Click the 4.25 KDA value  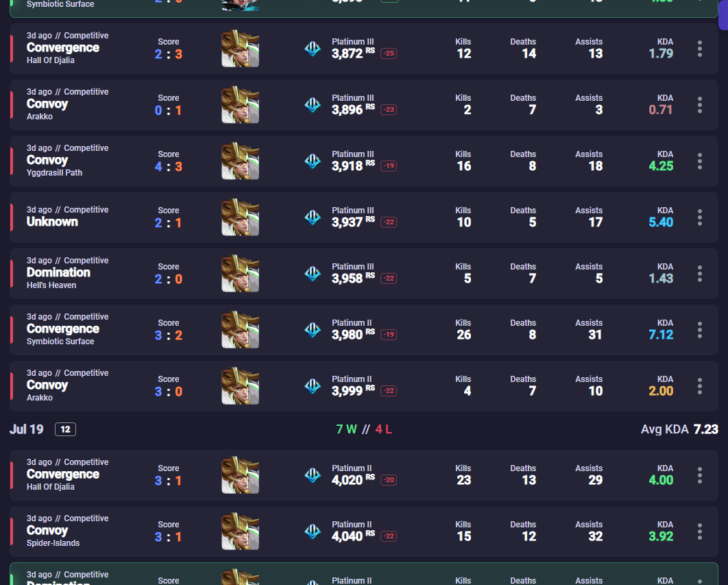pyautogui.click(x=661, y=166)
